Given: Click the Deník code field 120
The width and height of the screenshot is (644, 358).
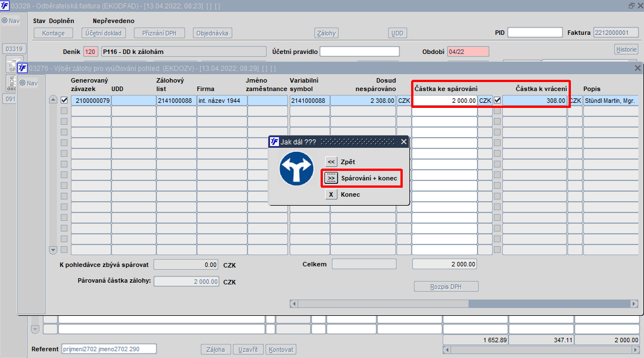Looking at the screenshot, I should point(91,52).
